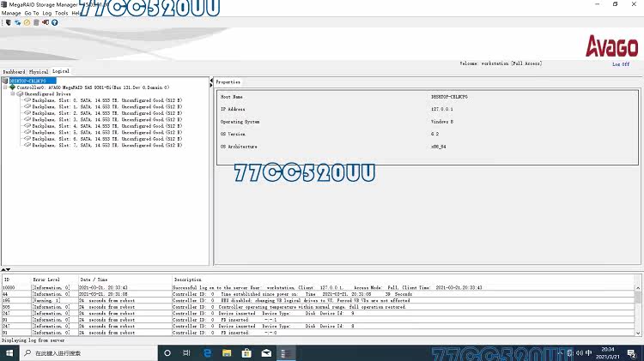Click the drive icon for Slot 6

pyautogui.click(x=27, y=139)
